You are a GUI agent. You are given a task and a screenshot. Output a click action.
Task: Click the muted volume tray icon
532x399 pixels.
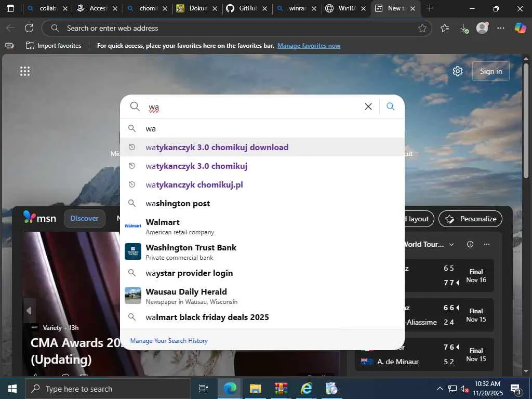[x=464, y=389]
